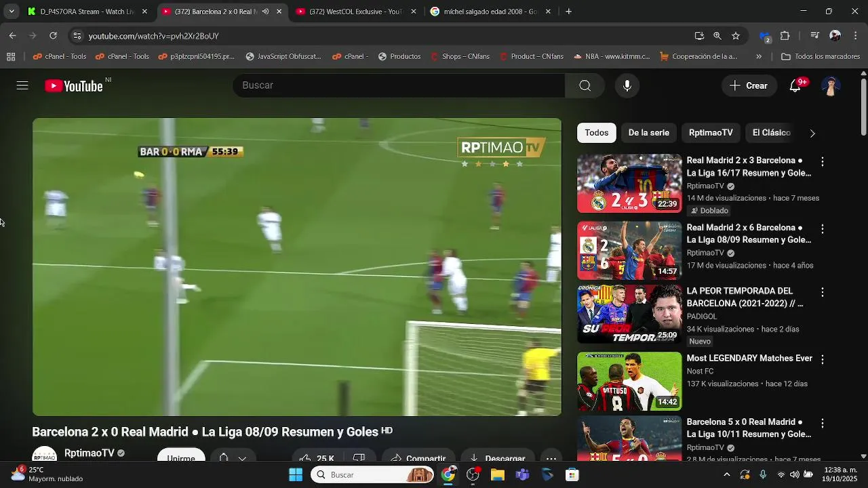Open options for Most LEGENDARY Matches video
This screenshot has width=868, height=488.
pos(822,360)
